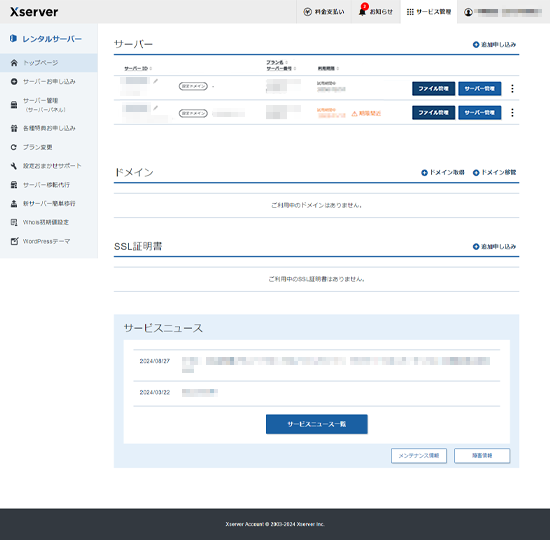This screenshot has height=540, width=550.
Task: Click ファイル管理 for the first server
Action: click(433, 89)
